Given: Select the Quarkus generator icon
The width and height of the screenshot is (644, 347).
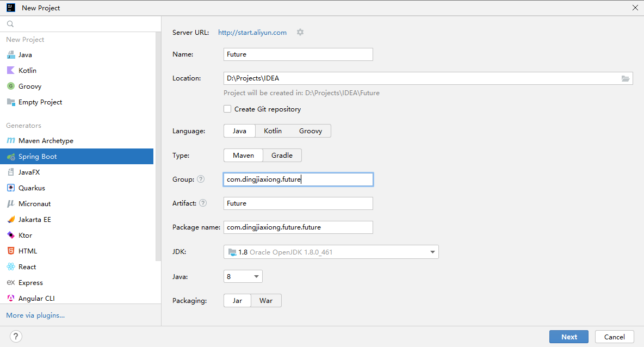Looking at the screenshot, I should point(11,188).
